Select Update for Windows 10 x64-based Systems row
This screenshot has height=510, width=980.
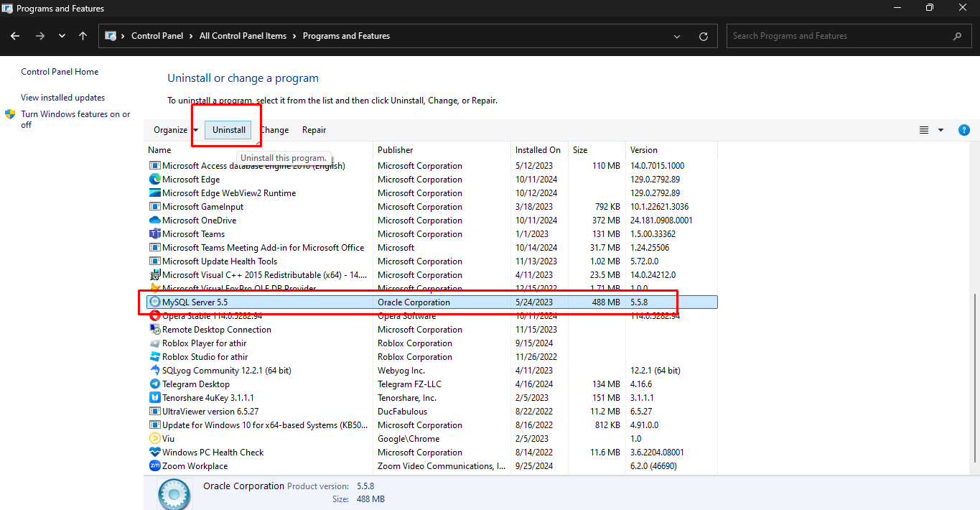[x=431, y=425]
